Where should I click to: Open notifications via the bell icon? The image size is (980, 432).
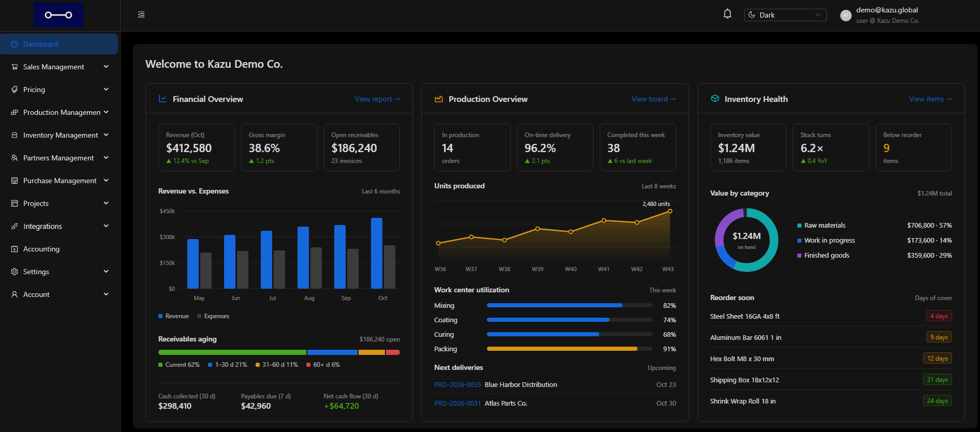click(727, 14)
